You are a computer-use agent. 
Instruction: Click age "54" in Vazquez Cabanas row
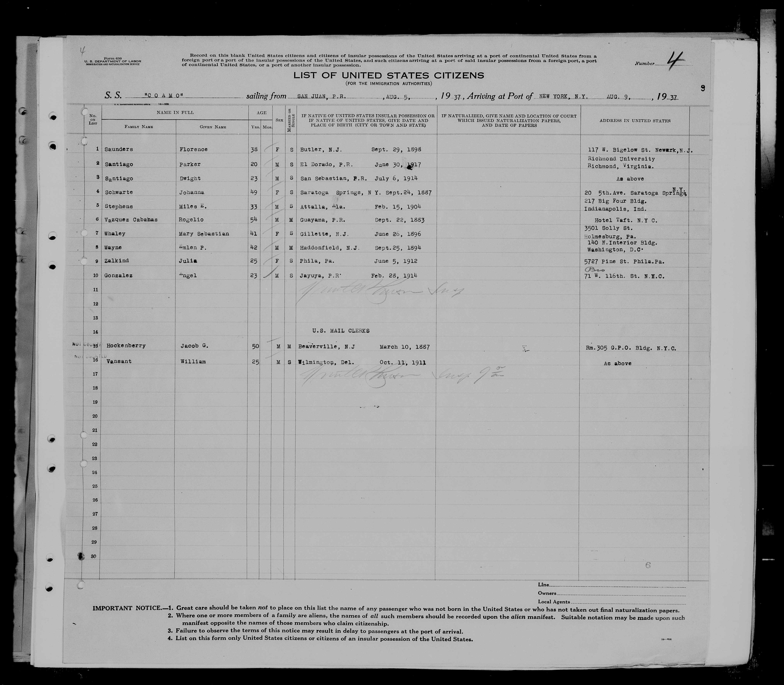pyautogui.click(x=253, y=220)
